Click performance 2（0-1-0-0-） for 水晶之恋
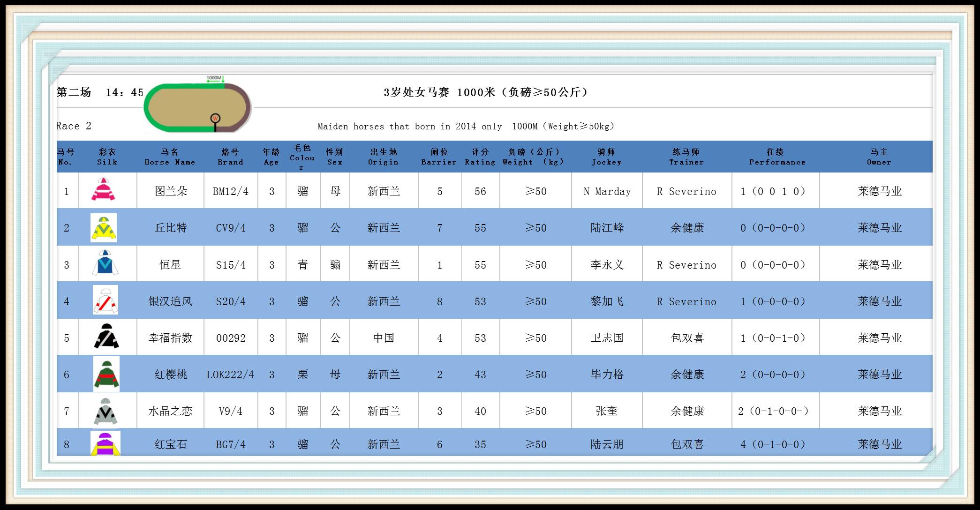Viewport: 980px width, 510px height. (774, 411)
